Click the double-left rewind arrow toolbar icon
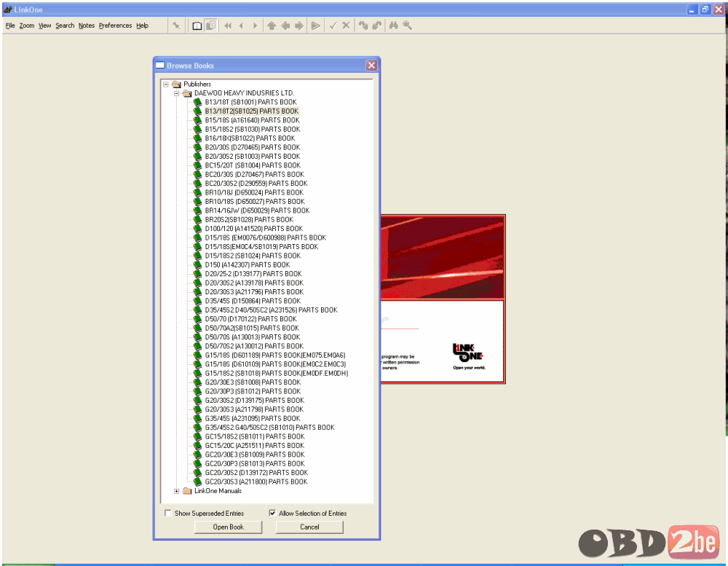728x566 pixels. click(228, 25)
